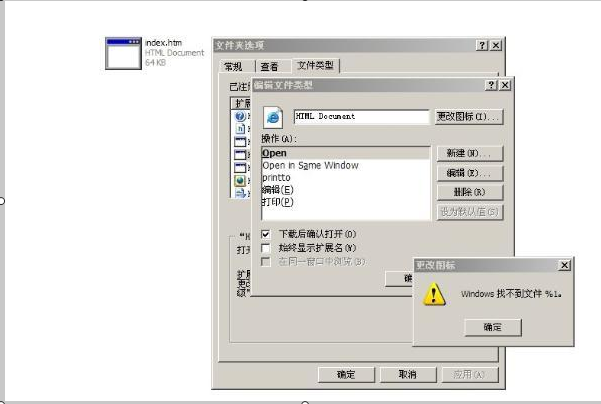601x404 pixels.
Task: Click the 新建 action button
Action: click(x=468, y=154)
